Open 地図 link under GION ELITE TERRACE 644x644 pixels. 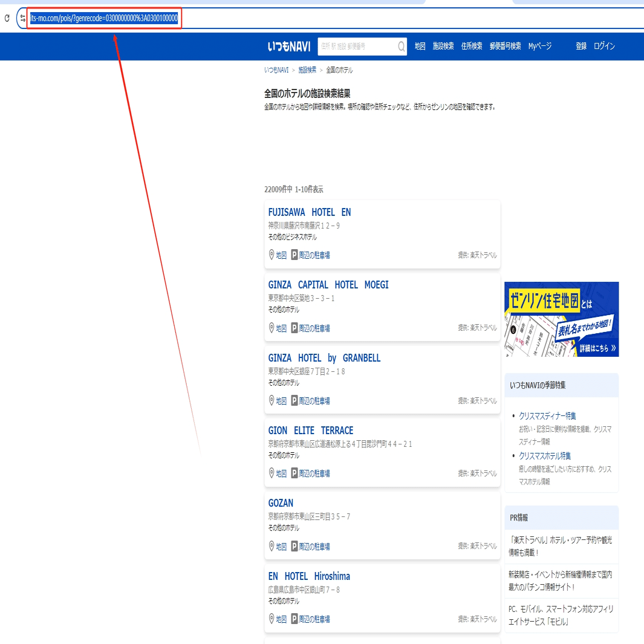[x=281, y=473]
